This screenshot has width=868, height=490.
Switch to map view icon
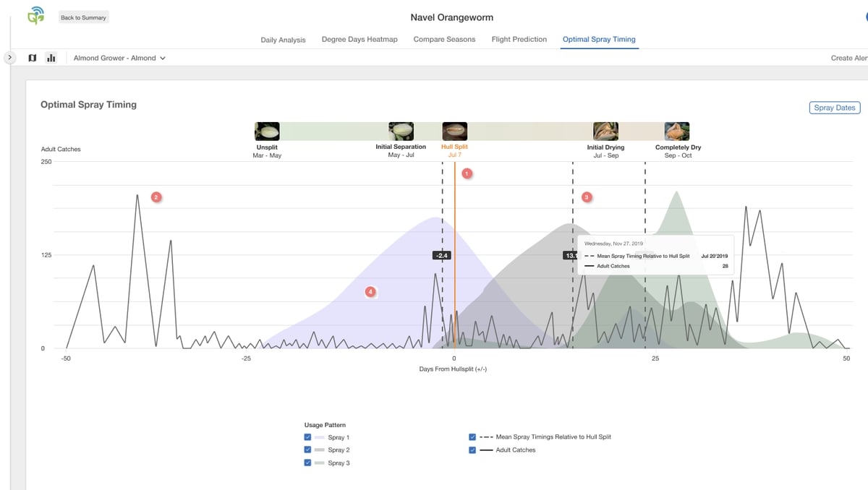point(32,58)
